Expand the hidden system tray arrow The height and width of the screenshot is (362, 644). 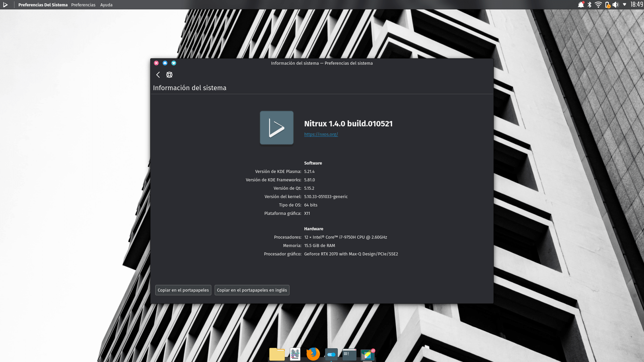(625, 5)
